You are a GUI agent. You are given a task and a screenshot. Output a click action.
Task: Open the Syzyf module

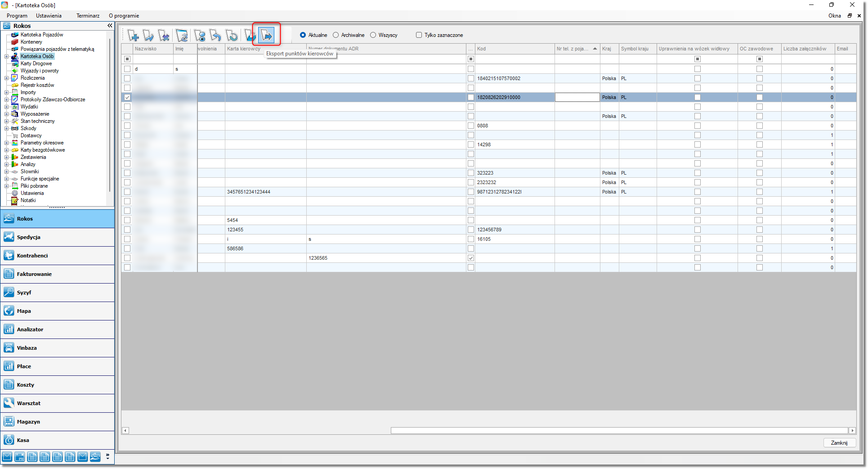click(x=58, y=293)
